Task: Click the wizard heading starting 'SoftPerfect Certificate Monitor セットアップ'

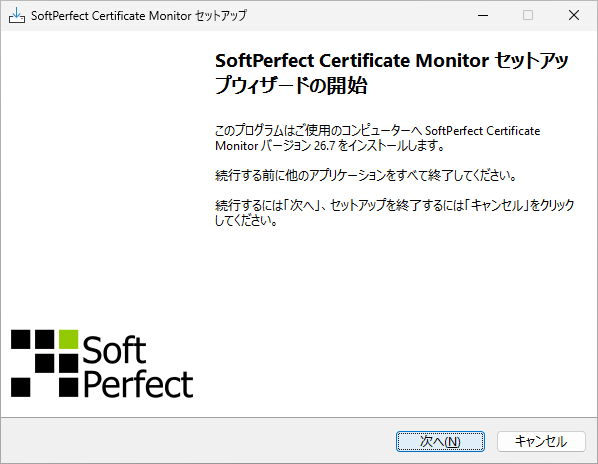Action: click(x=392, y=73)
